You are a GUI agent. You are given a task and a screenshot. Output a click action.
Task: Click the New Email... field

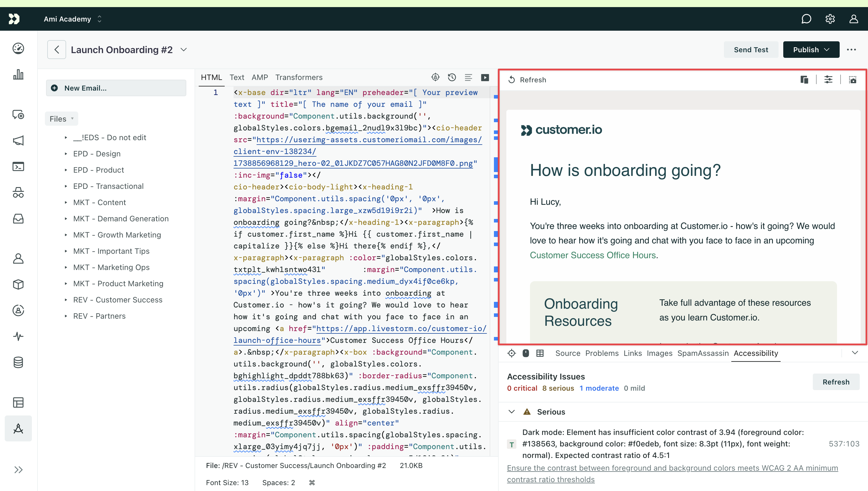(116, 88)
